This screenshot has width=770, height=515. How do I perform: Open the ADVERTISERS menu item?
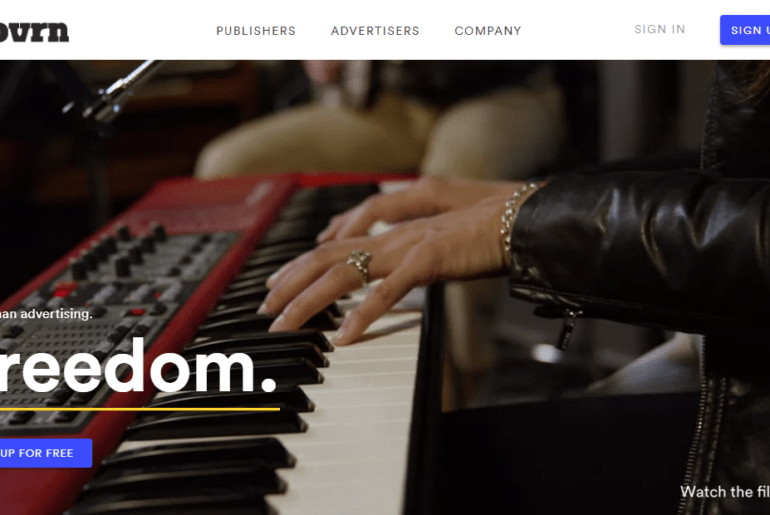coord(375,31)
